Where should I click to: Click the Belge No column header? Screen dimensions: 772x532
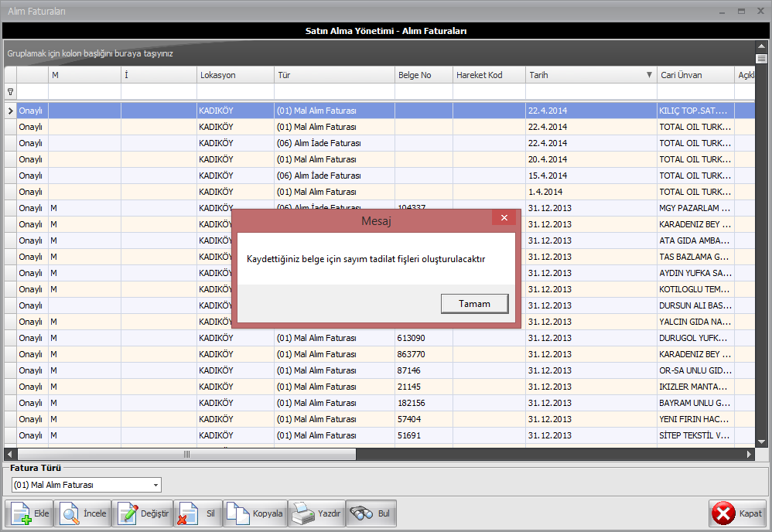(x=423, y=75)
